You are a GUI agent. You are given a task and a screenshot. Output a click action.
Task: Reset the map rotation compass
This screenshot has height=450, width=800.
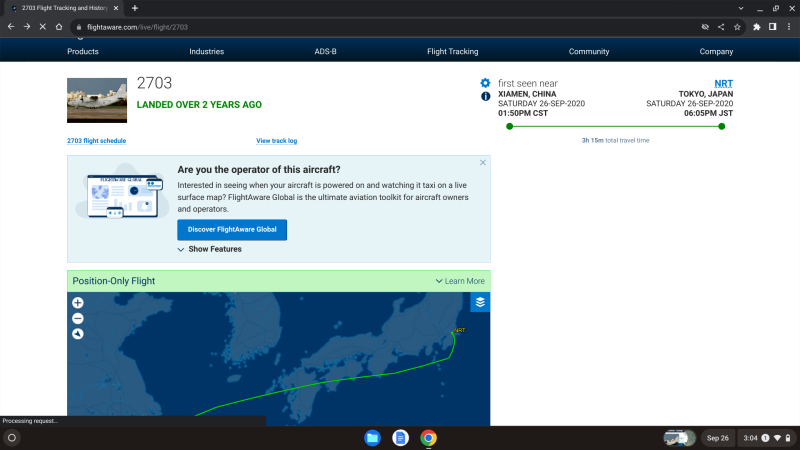[x=78, y=334]
